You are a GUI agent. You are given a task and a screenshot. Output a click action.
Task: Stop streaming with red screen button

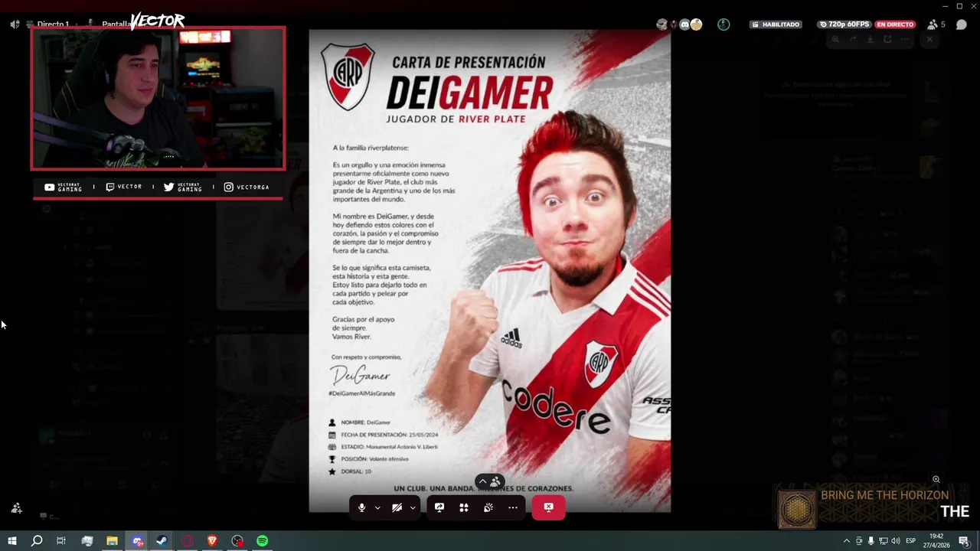coord(549,507)
